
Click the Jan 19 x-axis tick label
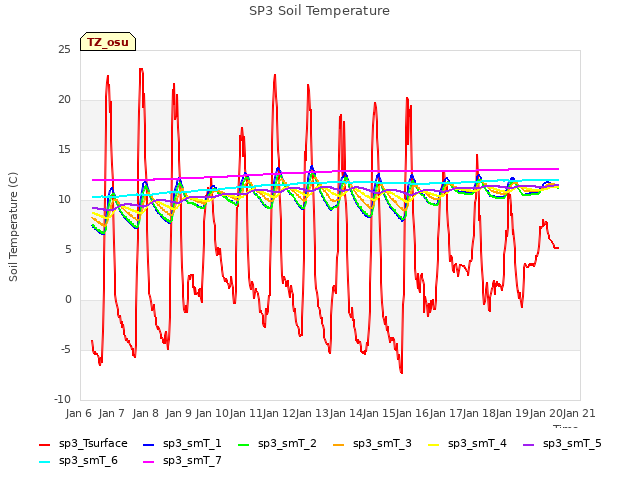512,413
